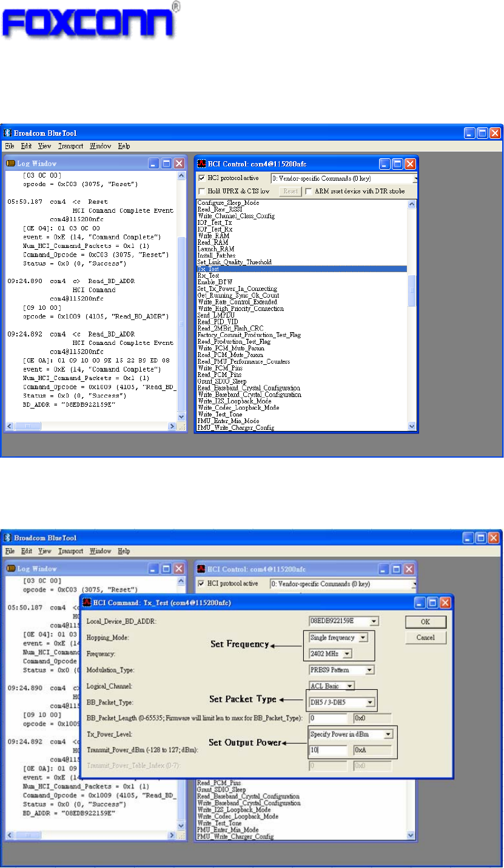Select the highlighted Tx_Test command in the list
The image size is (504, 868).
tap(301, 269)
